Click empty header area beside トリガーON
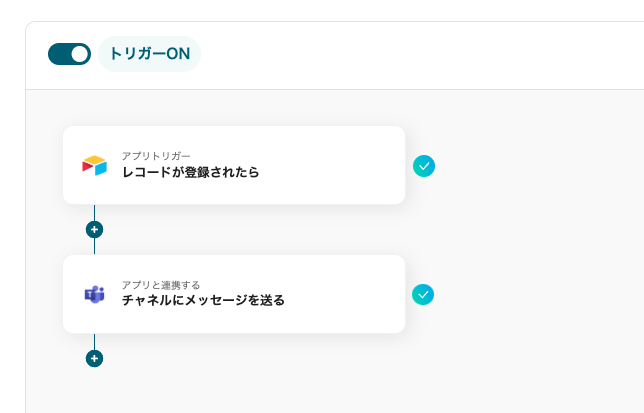644x413 pixels. pos(420,55)
